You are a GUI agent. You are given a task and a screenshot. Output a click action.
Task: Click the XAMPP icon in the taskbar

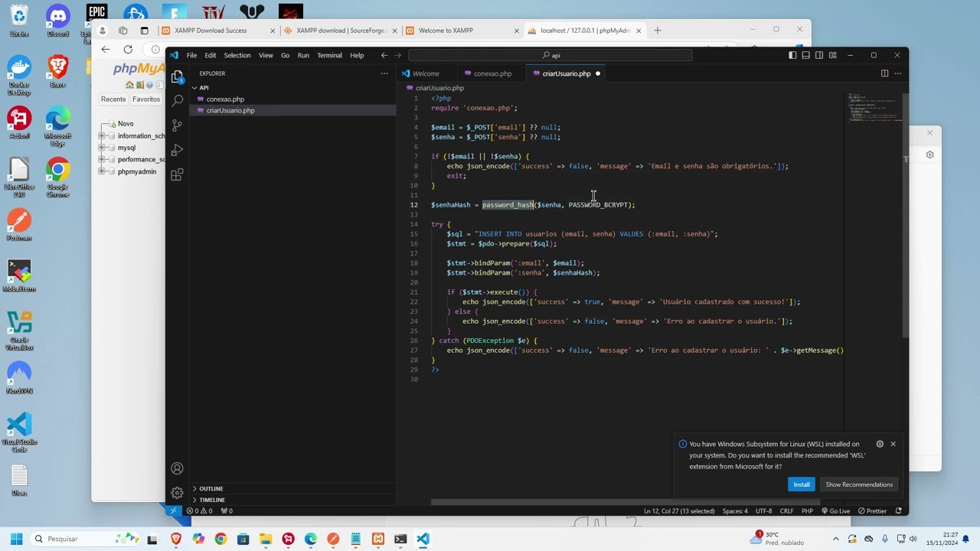tap(378, 539)
